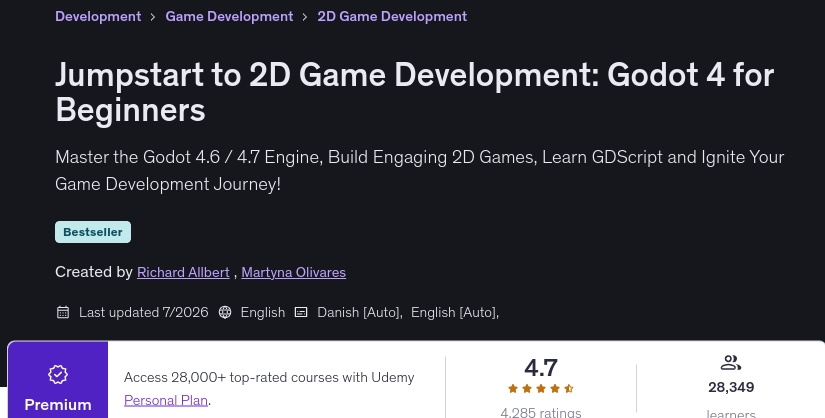825x418 pixels.
Task: Open the Game Development breadcrumb link
Action: click(229, 16)
